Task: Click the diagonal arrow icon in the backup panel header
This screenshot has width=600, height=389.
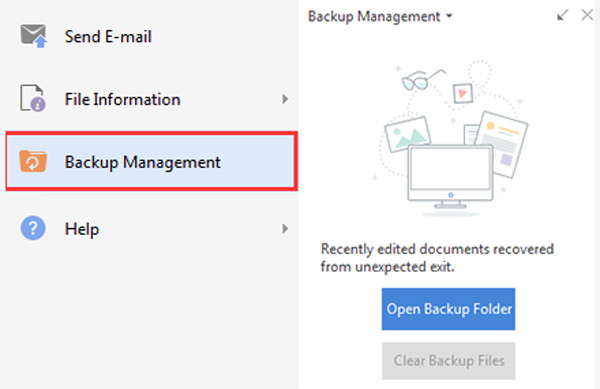Action: pyautogui.click(x=562, y=15)
